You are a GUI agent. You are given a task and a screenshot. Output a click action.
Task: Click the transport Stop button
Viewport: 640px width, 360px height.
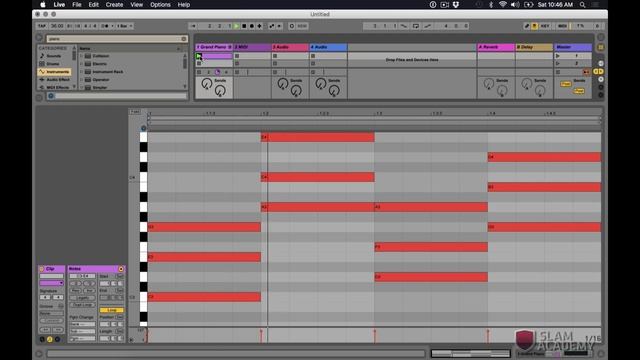tap(244, 26)
